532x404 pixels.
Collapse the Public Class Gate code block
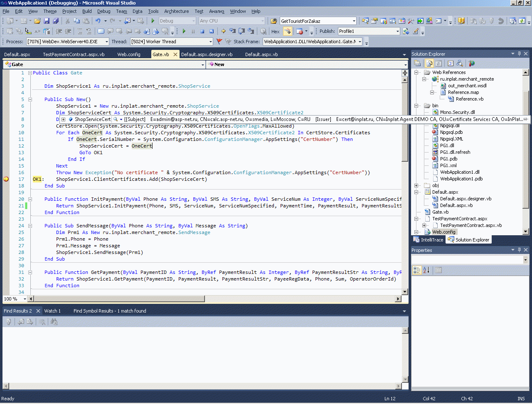(30, 73)
